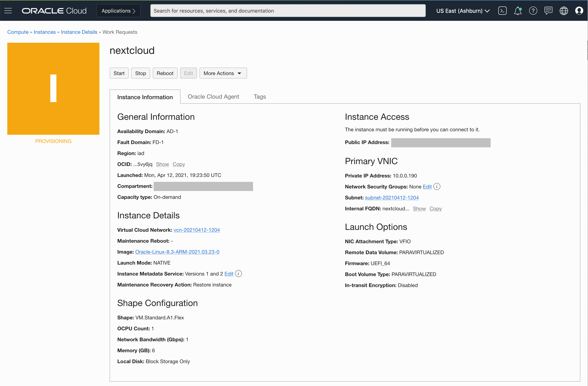Open the US East (Ashburn) region selector
This screenshot has width=588, height=386.
pos(463,11)
